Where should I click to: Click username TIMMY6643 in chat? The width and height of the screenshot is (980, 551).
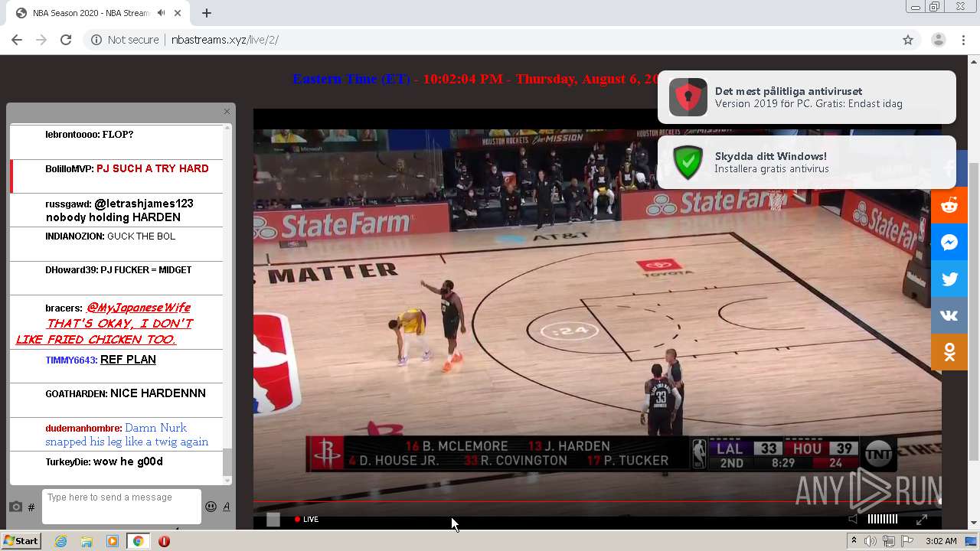coord(71,360)
